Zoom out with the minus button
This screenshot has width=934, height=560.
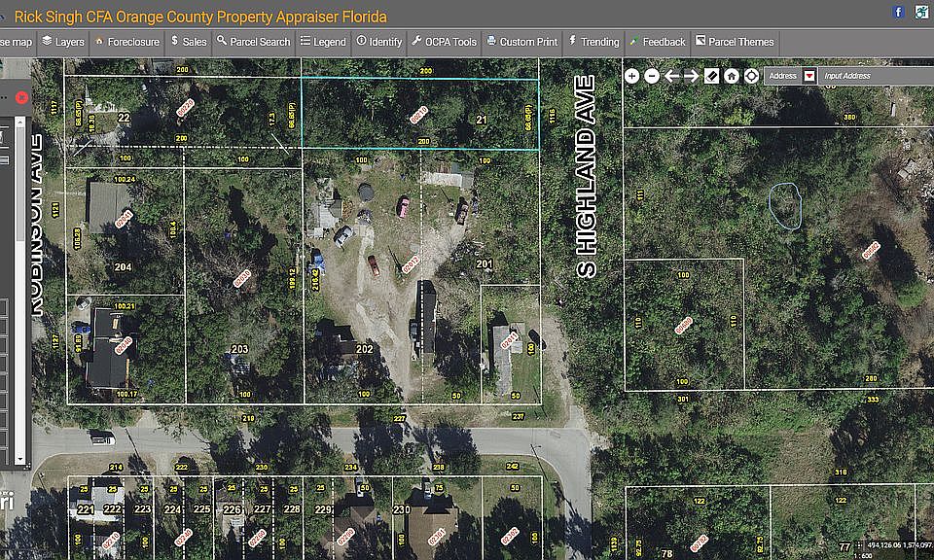coord(652,76)
